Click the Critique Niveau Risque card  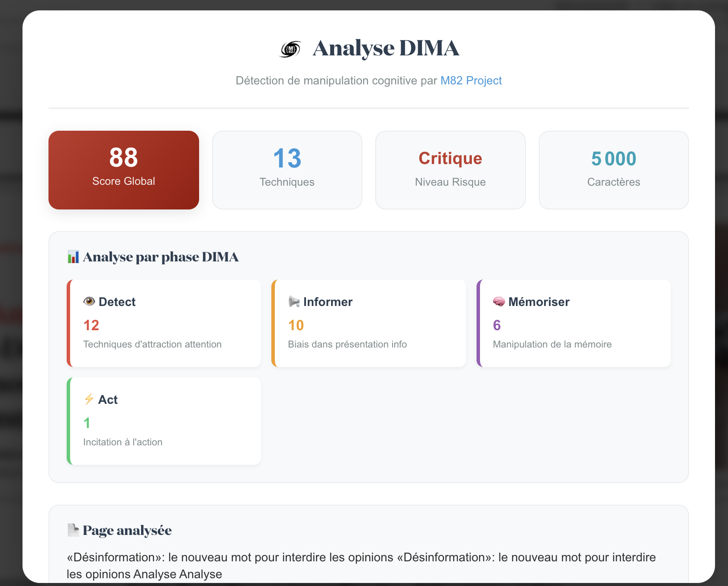(x=450, y=170)
